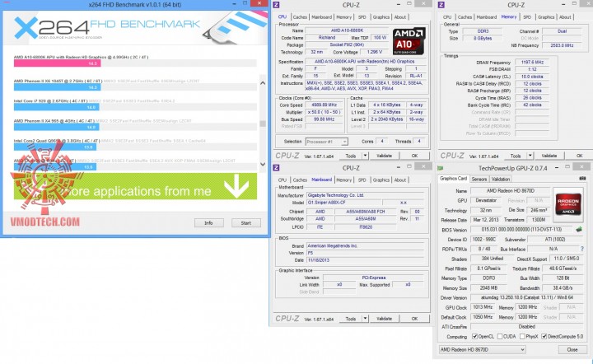The image size is (593, 364).
Task: Click the CPU-Z icon in the CPU window title bar
Action: pyautogui.click(x=277, y=5)
